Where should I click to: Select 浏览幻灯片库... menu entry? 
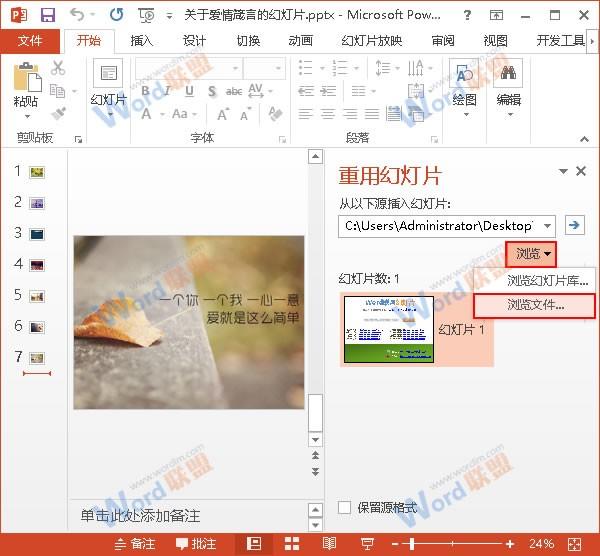(x=534, y=281)
